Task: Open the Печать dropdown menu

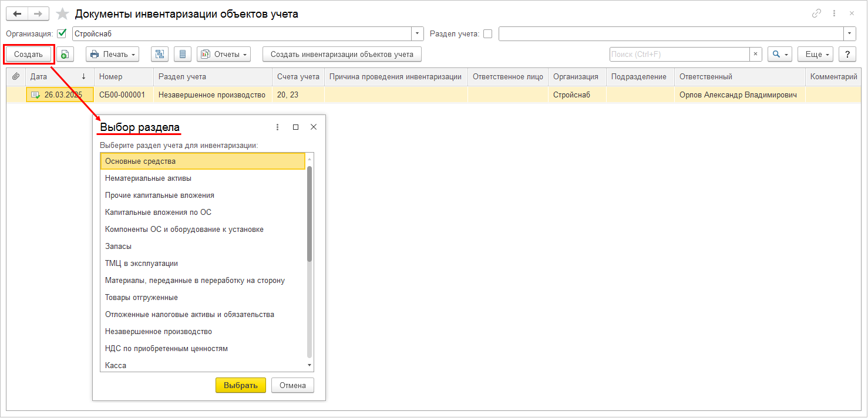Action: click(x=112, y=54)
